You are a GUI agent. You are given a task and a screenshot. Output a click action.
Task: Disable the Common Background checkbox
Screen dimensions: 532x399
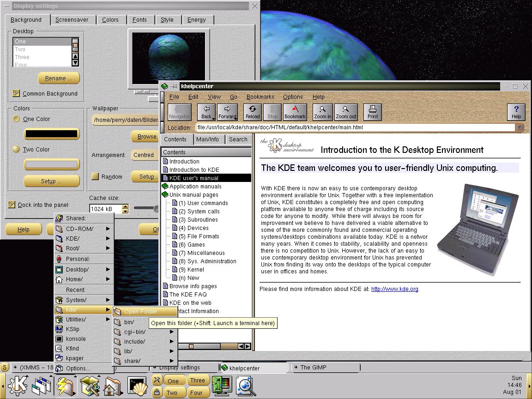17,93
